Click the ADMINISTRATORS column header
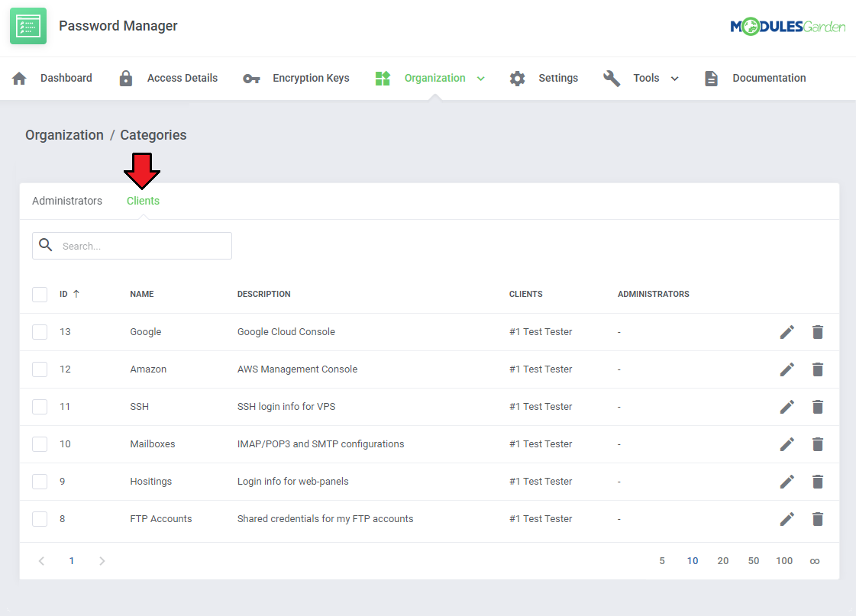The image size is (856, 616). pos(653,294)
